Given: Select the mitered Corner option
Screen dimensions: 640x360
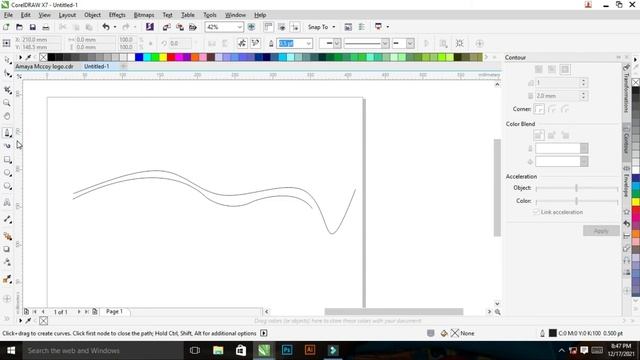Looking at the screenshot, I should pyautogui.click(x=539, y=109).
